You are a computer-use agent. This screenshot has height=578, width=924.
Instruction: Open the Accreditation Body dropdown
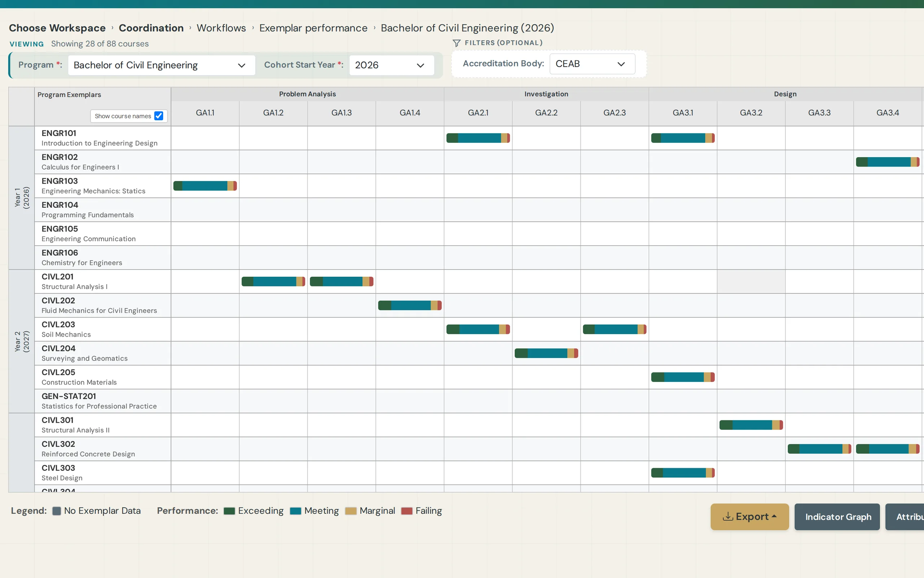click(592, 64)
